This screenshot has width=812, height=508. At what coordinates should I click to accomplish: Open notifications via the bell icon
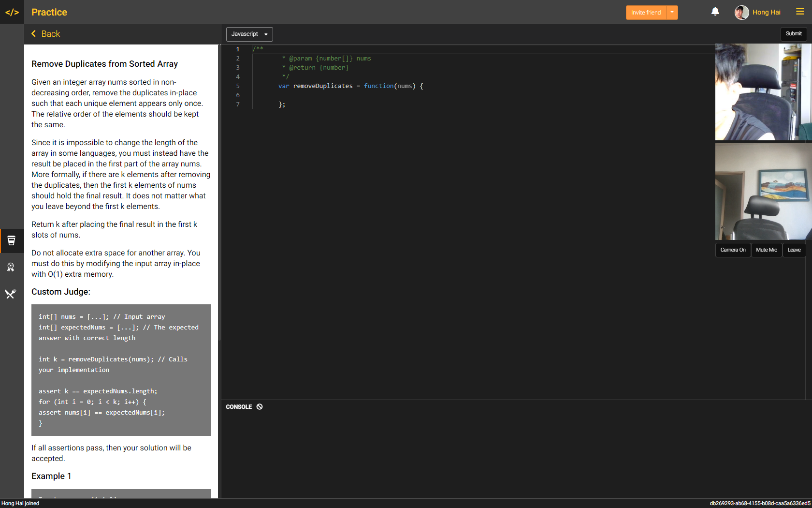pos(715,11)
